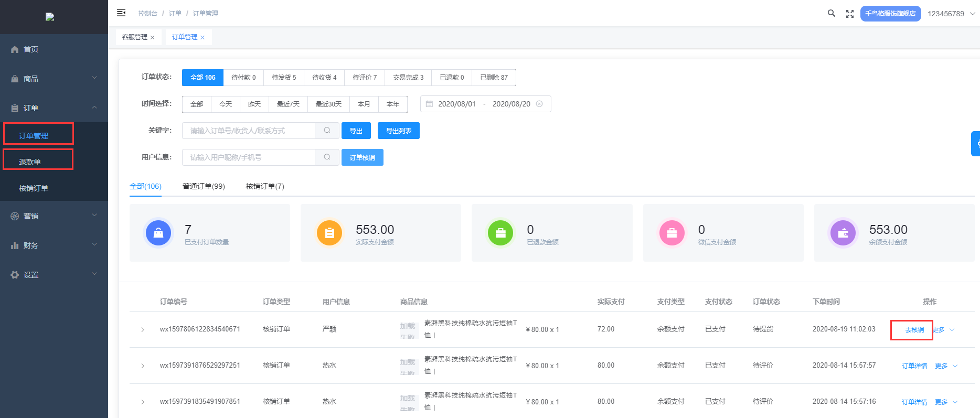Open 更多 dropdown for 2020-08-14 15:57:16 order
Screen dimensions: 980x418
pos(946,402)
